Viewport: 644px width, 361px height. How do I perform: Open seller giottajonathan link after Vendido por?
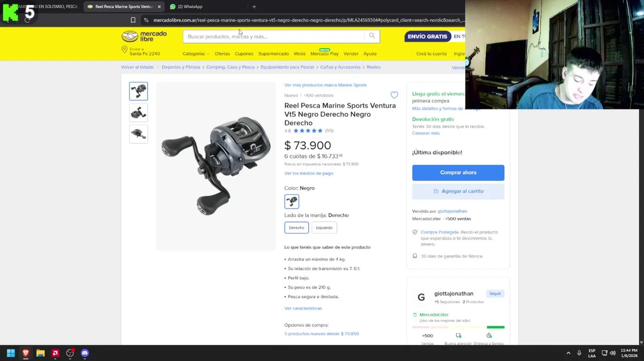452,211
